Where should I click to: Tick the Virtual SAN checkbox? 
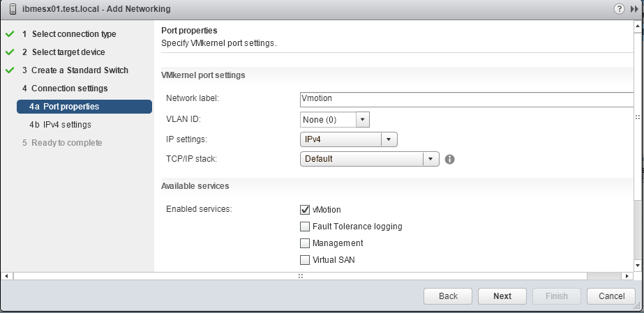(x=305, y=260)
